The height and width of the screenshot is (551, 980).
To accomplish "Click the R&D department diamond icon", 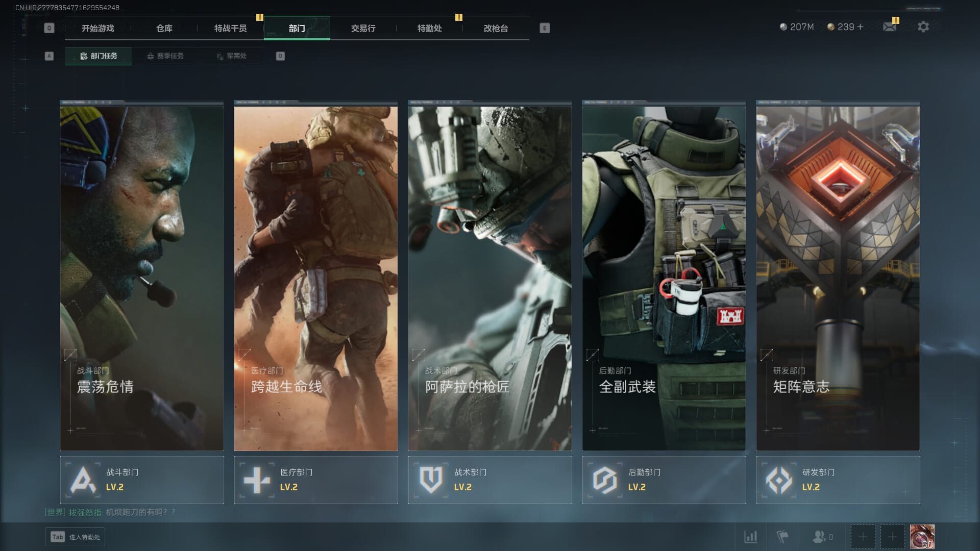I will coord(779,480).
